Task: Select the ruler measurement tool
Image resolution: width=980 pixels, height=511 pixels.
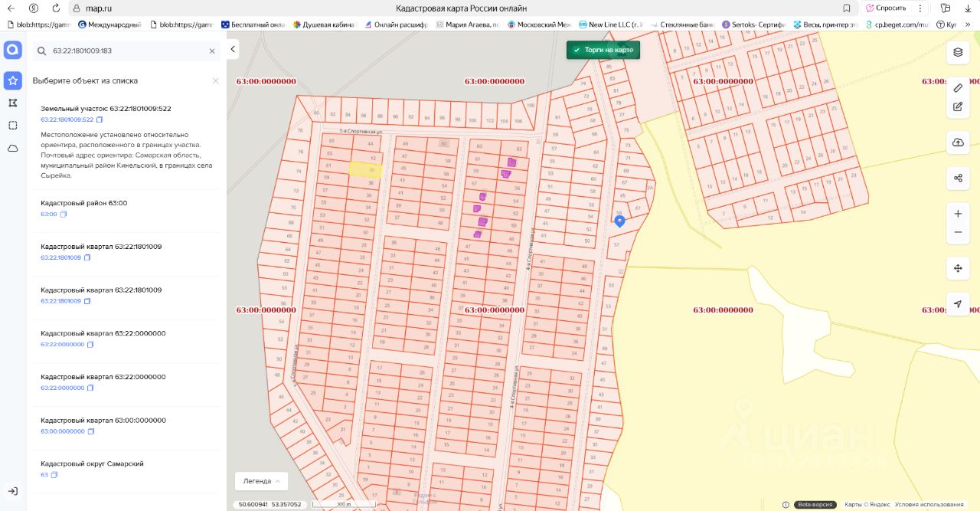Action: click(958, 88)
